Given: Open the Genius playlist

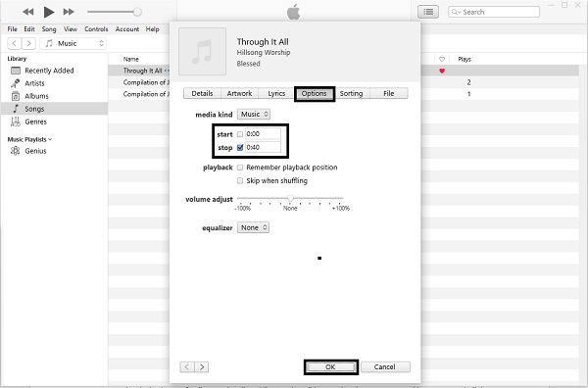Looking at the screenshot, I should click(35, 151).
